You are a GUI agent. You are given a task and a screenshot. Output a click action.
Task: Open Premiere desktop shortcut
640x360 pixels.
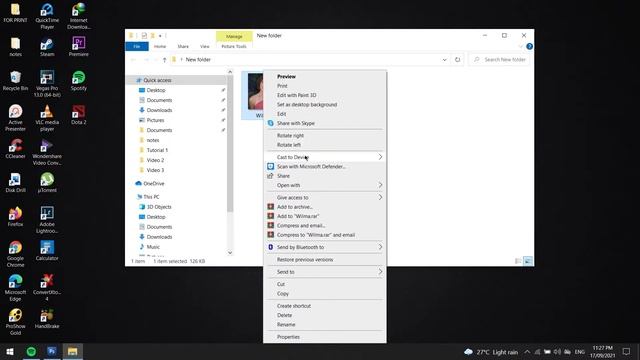[78, 47]
